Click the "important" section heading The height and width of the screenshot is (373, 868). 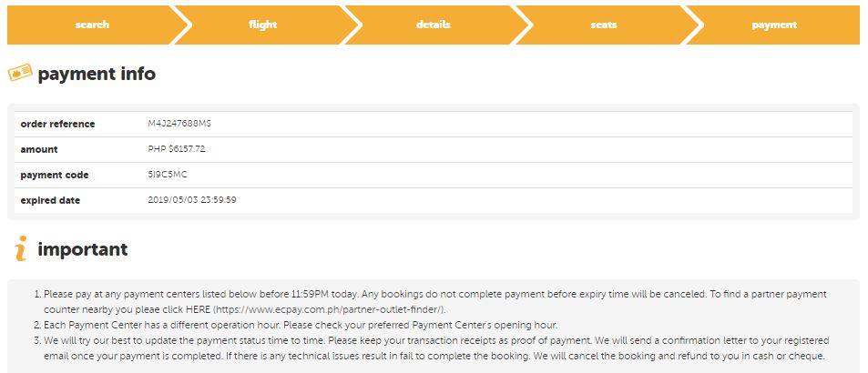82,249
